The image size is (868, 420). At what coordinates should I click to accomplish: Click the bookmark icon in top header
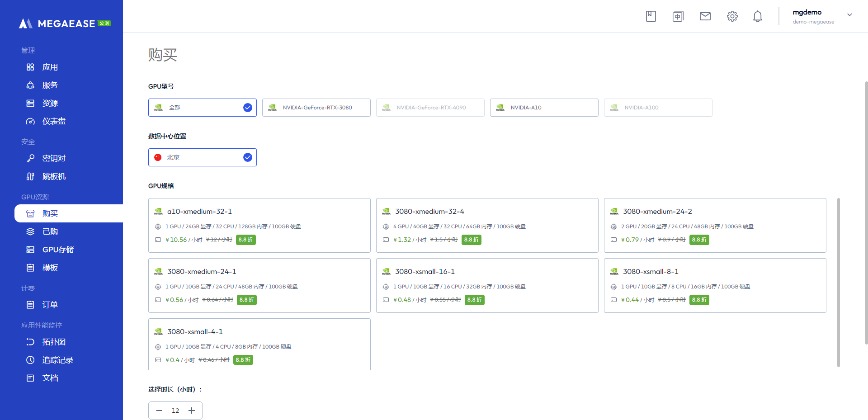pyautogui.click(x=651, y=16)
